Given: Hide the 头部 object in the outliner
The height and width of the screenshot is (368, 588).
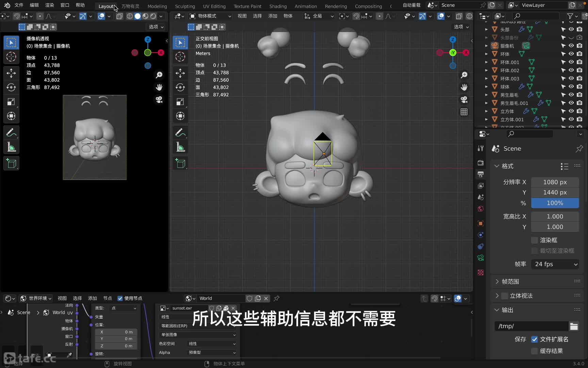Looking at the screenshot, I should pos(571,29).
